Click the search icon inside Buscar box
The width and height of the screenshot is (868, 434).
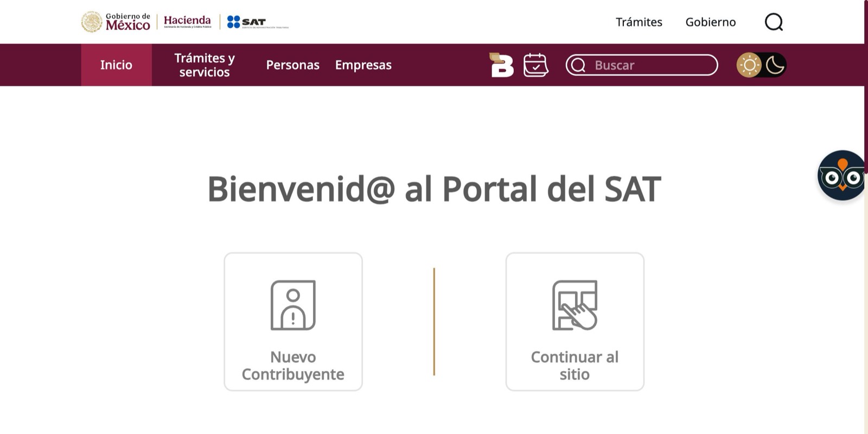click(x=578, y=65)
